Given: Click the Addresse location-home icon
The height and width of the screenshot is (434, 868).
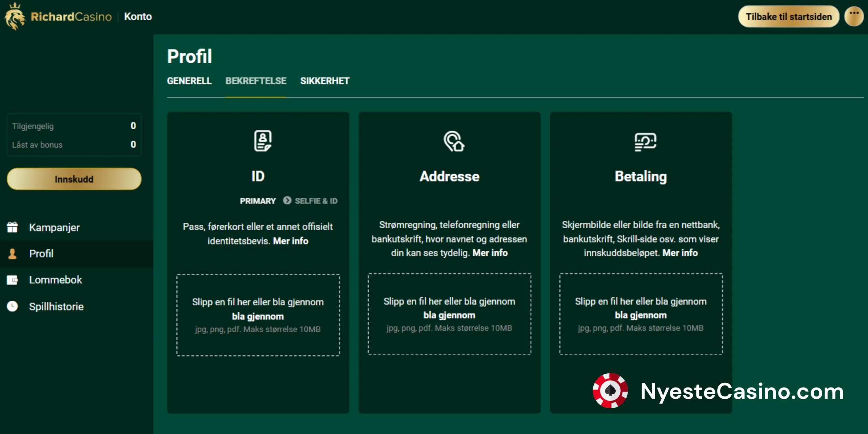Looking at the screenshot, I should click(x=454, y=141).
